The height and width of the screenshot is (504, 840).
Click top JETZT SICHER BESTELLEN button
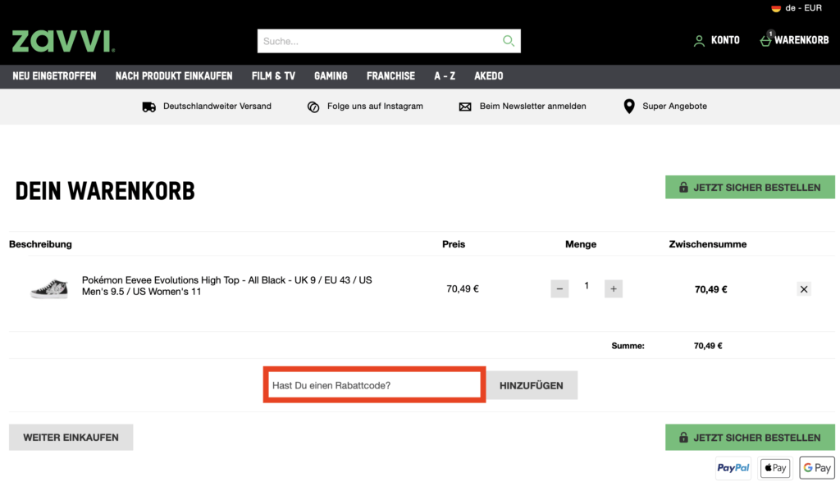[x=750, y=188]
